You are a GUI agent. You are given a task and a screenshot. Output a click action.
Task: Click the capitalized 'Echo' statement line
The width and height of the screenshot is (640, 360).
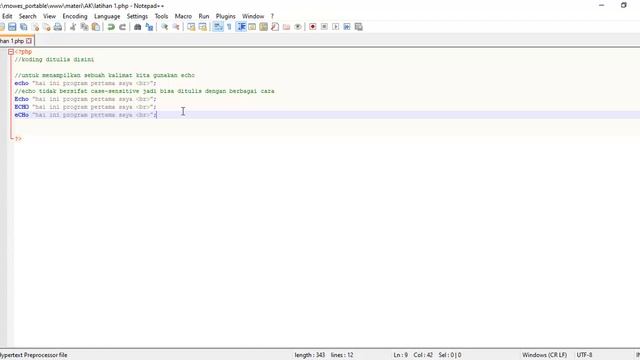(x=85, y=99)
